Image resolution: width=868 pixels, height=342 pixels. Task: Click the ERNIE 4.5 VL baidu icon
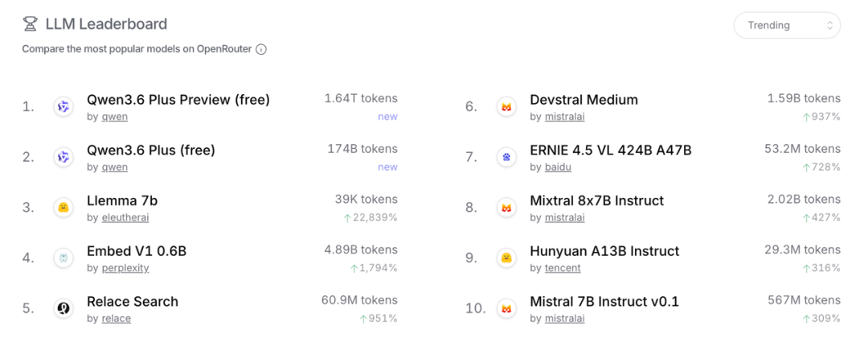click(x=506, y=157)
